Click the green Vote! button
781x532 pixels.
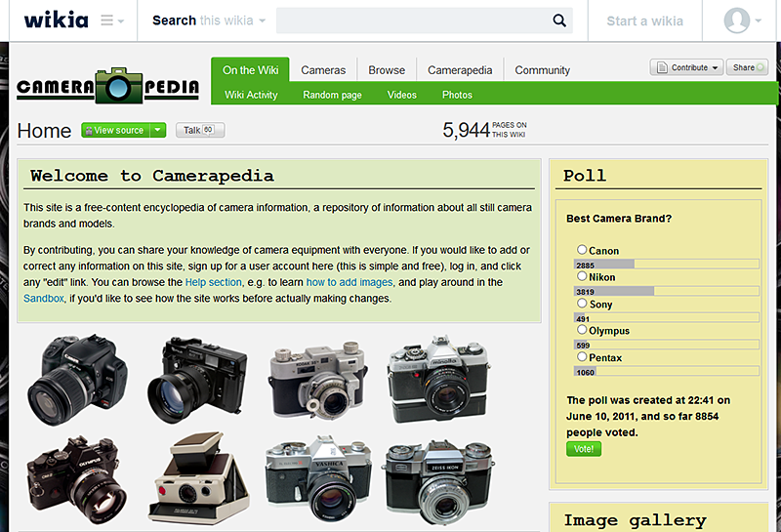pyautogui.click(x=583, y=449)
